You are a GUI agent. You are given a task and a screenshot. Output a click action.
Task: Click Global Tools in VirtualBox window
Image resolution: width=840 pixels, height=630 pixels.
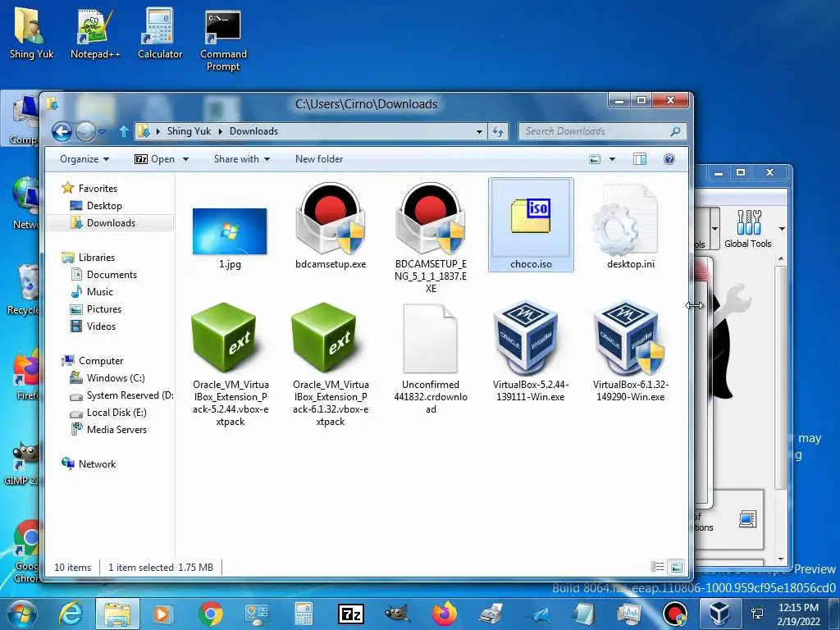748,229
